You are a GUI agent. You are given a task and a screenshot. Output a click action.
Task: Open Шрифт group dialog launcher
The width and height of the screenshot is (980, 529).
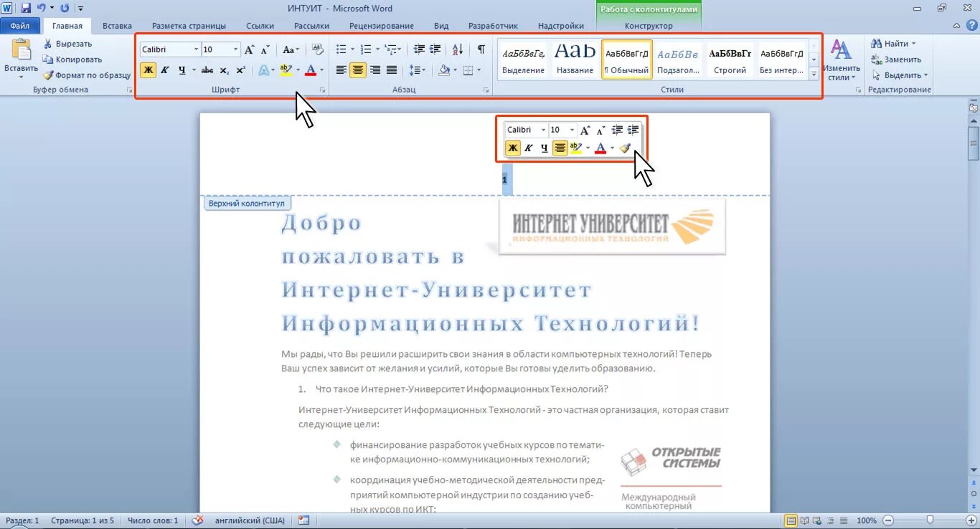click(322, 90)
